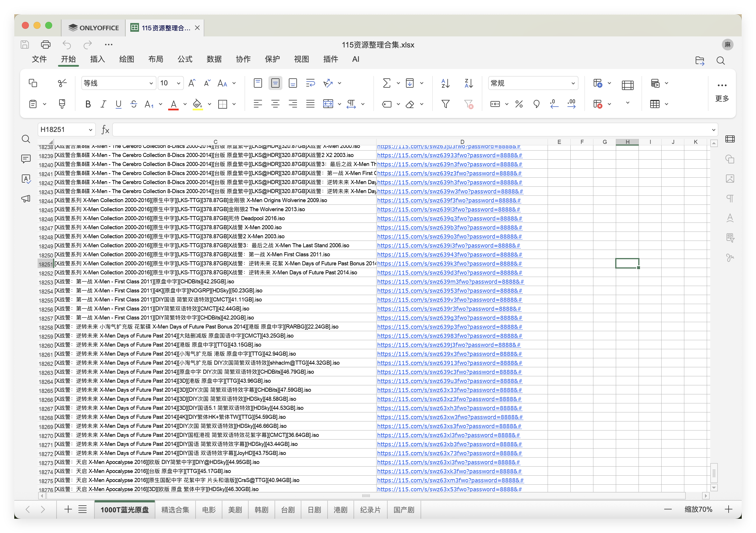Open the 精选合集 sheet tab
The width and height of the screenshot is (756, 533).
pyautogui.click(x=175, y=510)
